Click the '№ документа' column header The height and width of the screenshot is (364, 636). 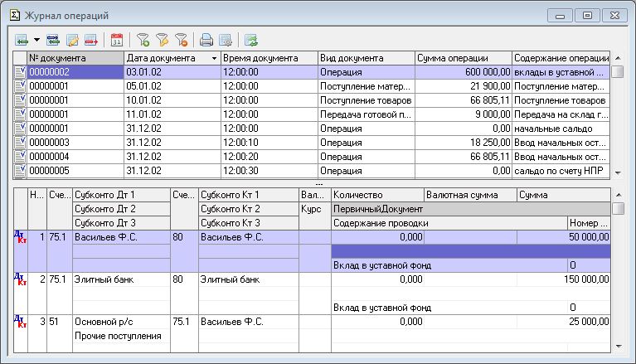click(x=75, y=58)
